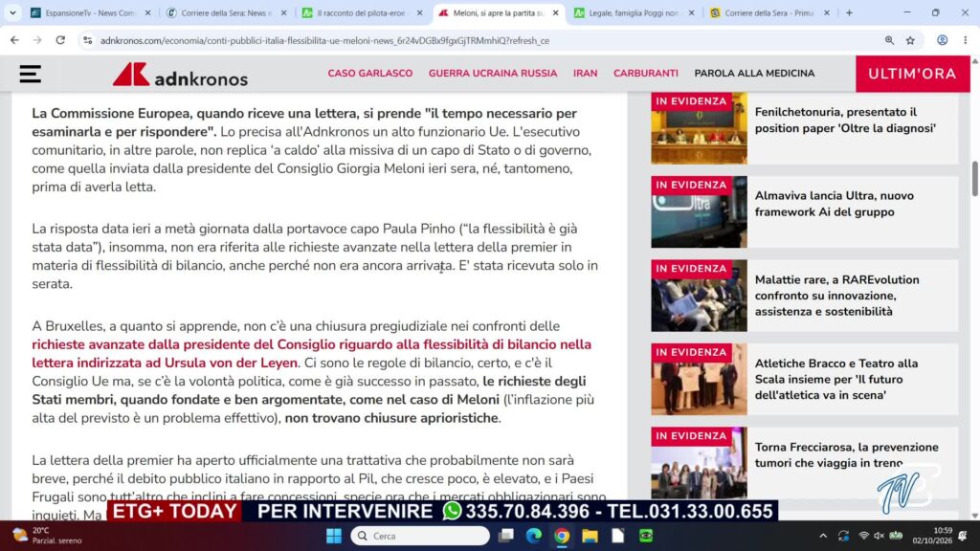
Task: Click the Atletiche Bracco article thumbnail
Action: pos(699,380)
